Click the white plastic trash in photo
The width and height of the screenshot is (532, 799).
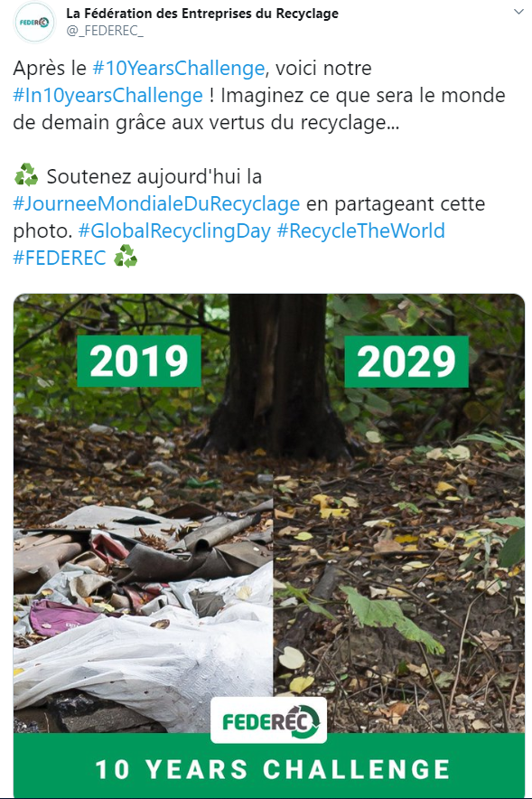pyautogui.click(x=153, y=657)
